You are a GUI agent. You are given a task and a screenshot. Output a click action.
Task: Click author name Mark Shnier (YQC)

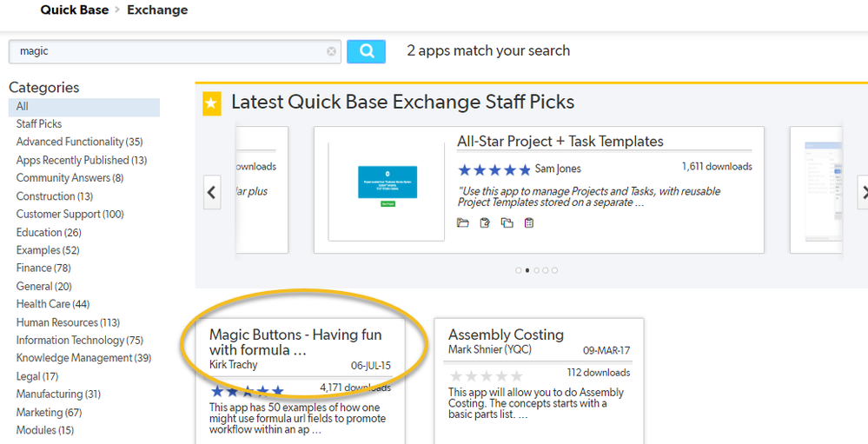[x=490, y=349]
